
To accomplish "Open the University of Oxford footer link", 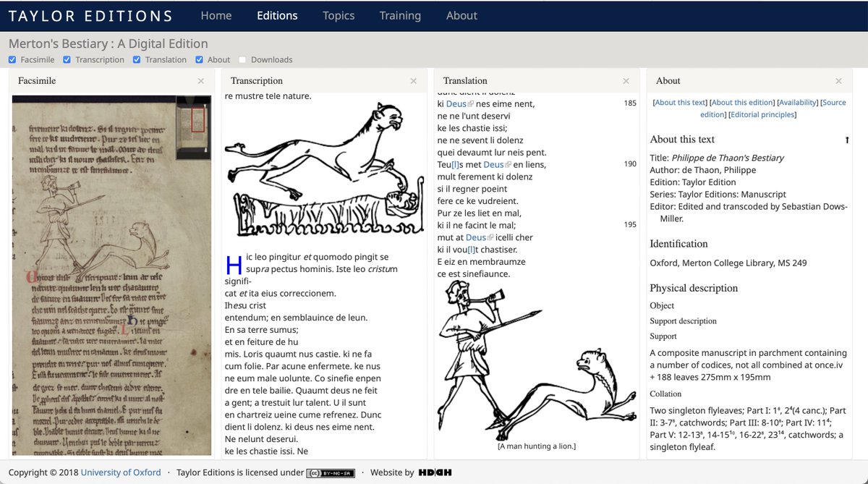I will [121, 472].
